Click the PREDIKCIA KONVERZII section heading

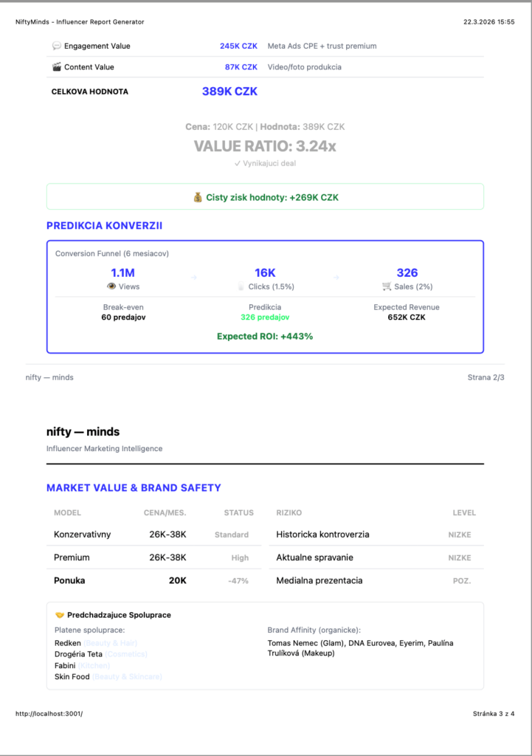pyautogui.click(x=104, y=225)
